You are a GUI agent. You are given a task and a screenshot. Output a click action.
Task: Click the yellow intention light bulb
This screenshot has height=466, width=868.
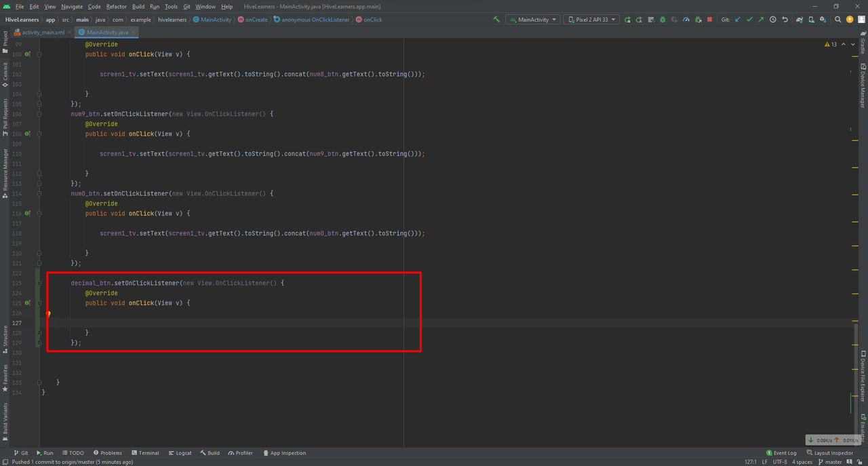48,313
